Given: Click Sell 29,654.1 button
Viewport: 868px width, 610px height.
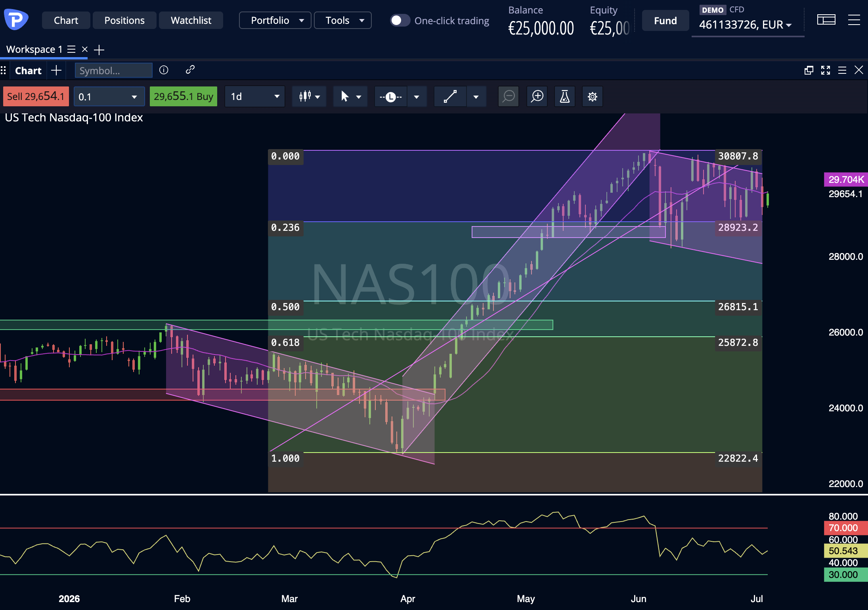Looking at the screenshot, I should click(36, 96).
